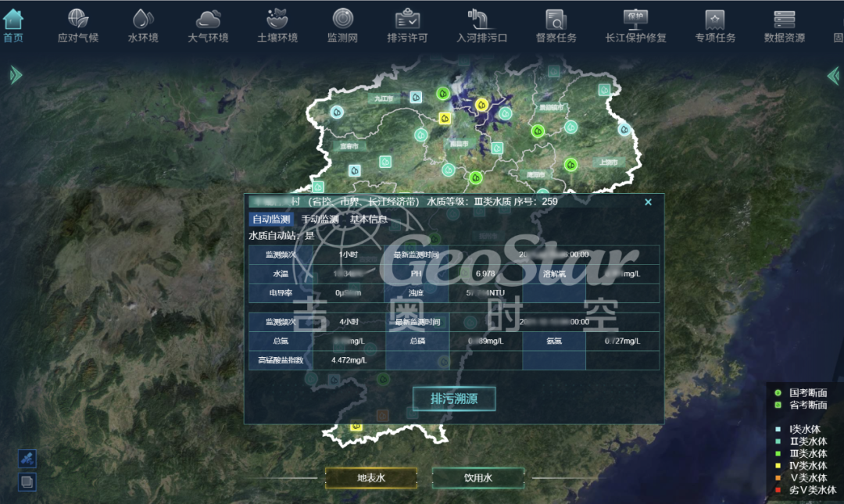Click the satellite icon at bottom left
The image size is (844, 504).
27,459
